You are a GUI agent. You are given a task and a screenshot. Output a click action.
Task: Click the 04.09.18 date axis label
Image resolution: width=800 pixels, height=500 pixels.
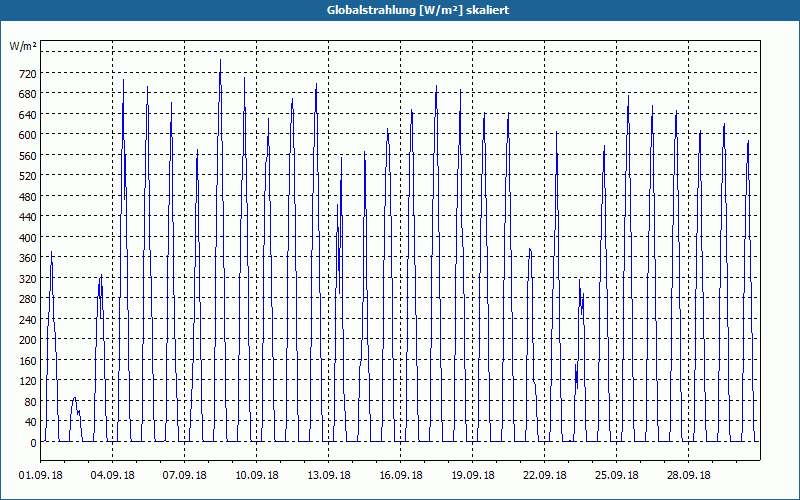pos(112,475)
